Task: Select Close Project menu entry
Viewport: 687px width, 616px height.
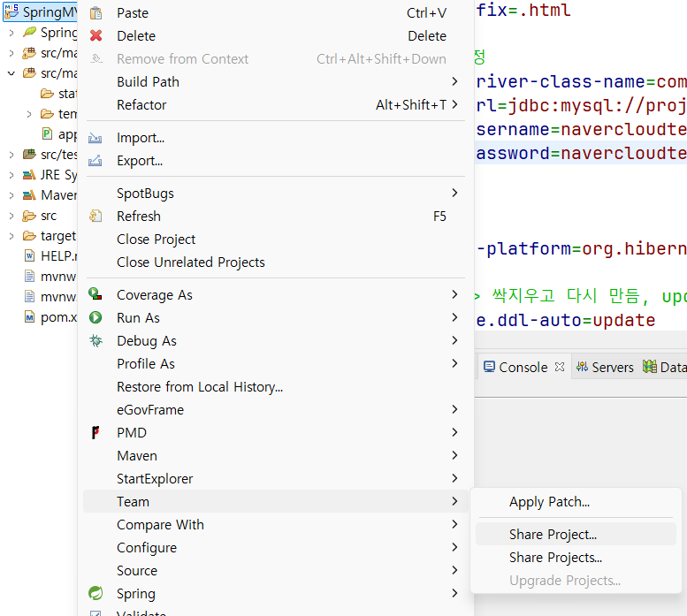Action: 276,239
